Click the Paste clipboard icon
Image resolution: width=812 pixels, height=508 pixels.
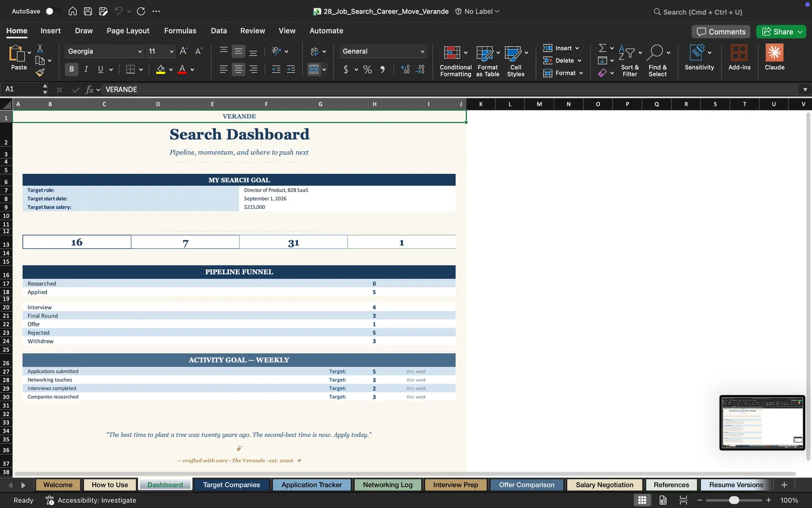pyautogui.click(x=17, y=53)
